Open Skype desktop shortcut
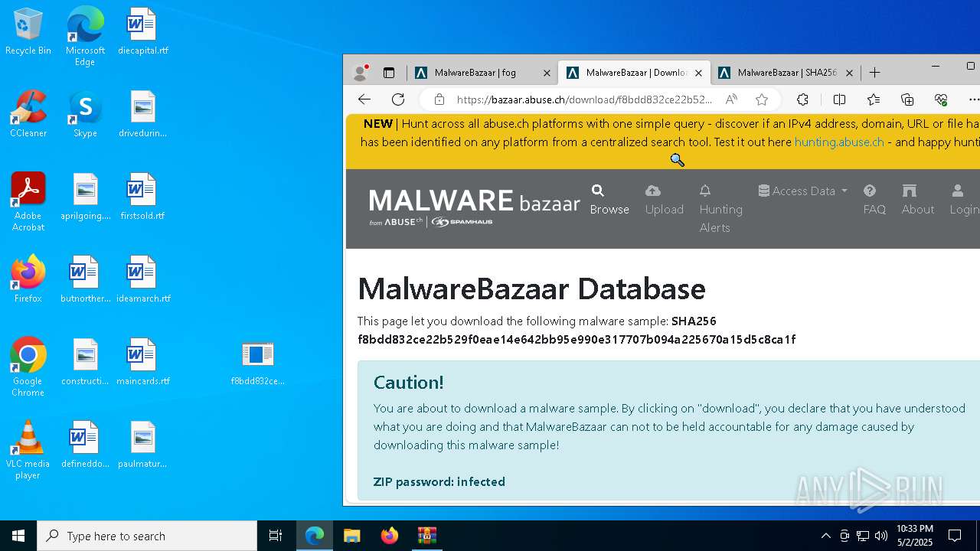The height and width of the screenshot is (551, 980). point(85,114)
